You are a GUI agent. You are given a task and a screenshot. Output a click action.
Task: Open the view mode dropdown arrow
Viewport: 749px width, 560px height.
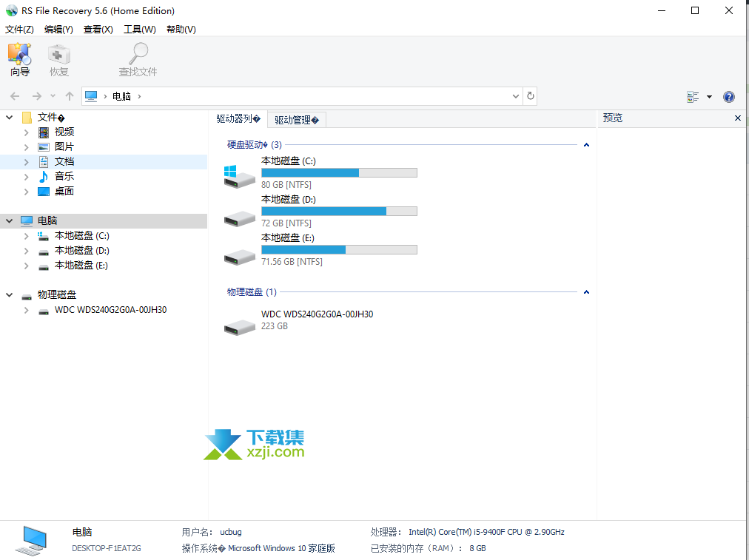(709, 97)
